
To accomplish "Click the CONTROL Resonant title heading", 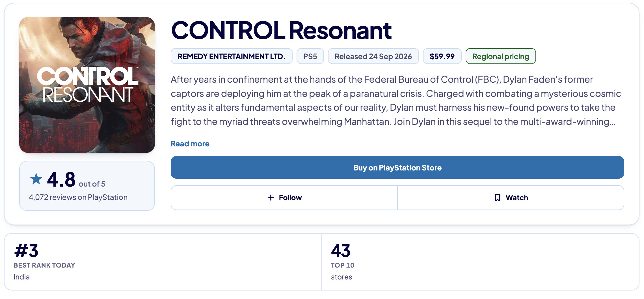I will pos(281,30).
